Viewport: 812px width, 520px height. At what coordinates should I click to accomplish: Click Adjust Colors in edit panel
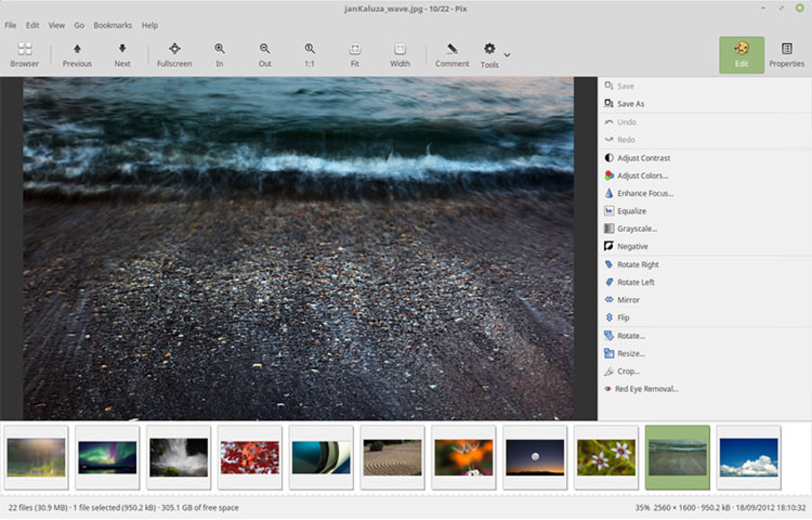[642, 176]
